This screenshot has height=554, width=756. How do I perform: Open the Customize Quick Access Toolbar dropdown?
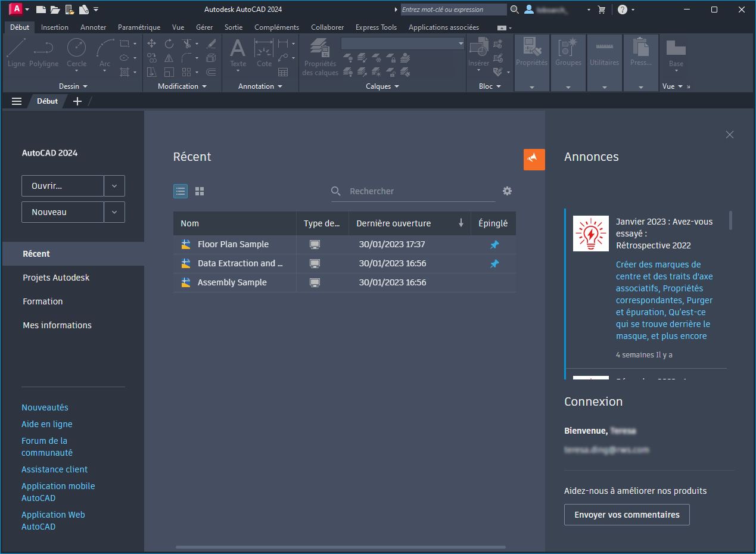97,10
